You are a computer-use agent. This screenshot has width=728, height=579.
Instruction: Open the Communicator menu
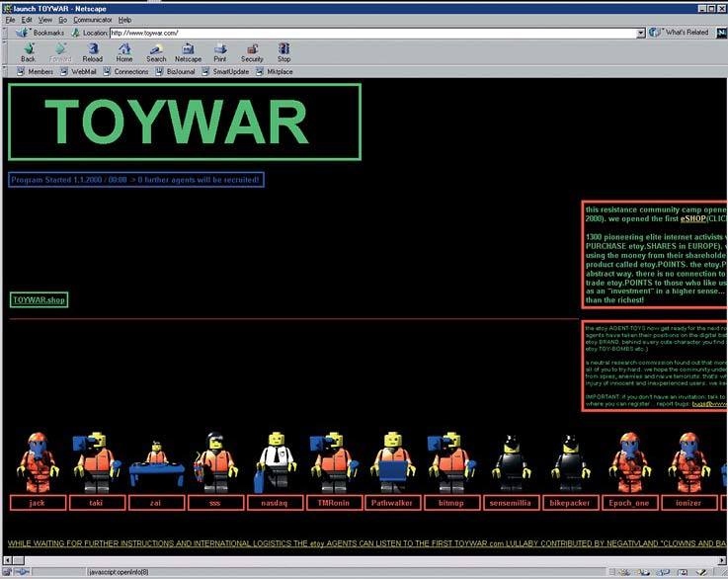click(93, 20)
